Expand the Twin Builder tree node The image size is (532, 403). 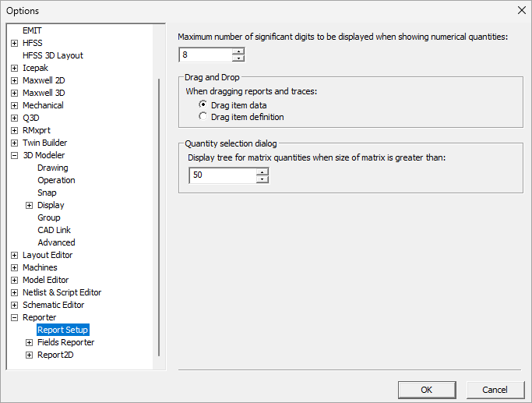14,143
